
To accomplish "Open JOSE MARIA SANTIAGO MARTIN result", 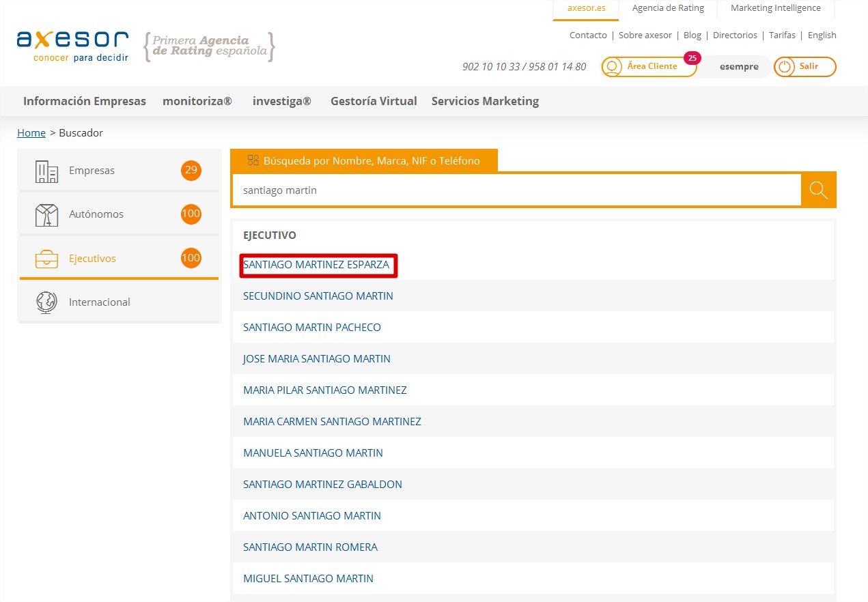I will (317, 359).
